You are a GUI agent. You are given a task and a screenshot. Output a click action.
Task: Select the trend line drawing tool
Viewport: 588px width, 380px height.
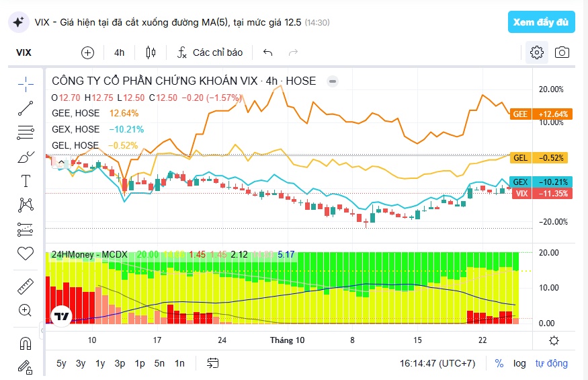pos(26,108)
